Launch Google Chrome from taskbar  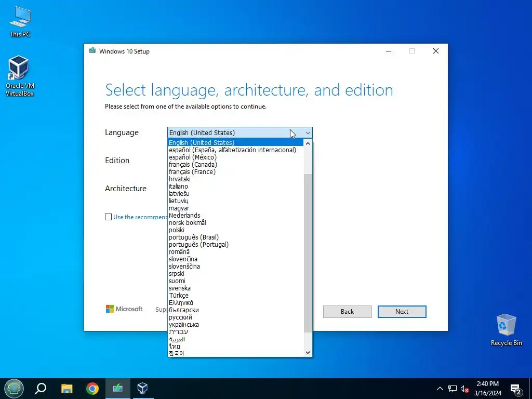coord(92,388)
